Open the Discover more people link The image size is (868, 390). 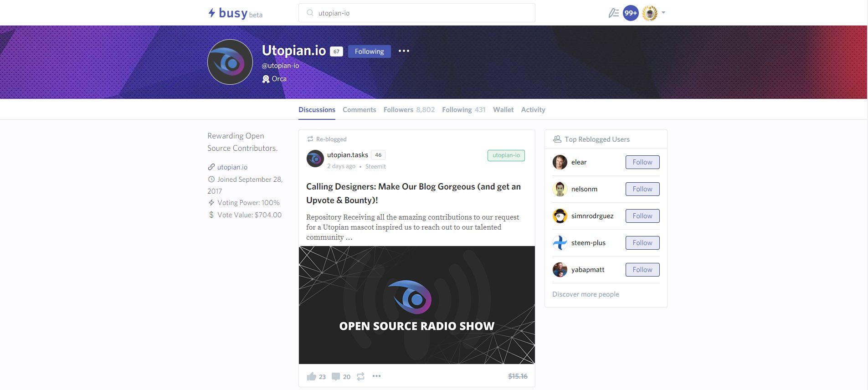tap(586, 294)
